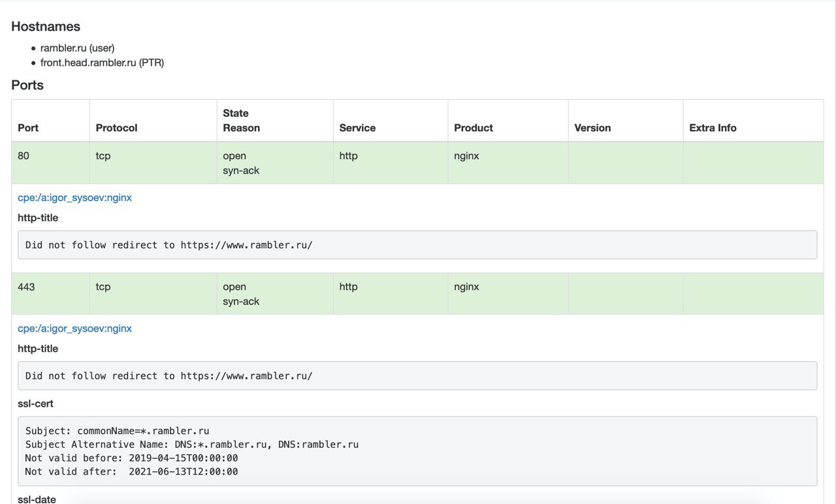Click http-title label under port 80
The width and height of the screenshot is (836, 504).
[38, 217]
